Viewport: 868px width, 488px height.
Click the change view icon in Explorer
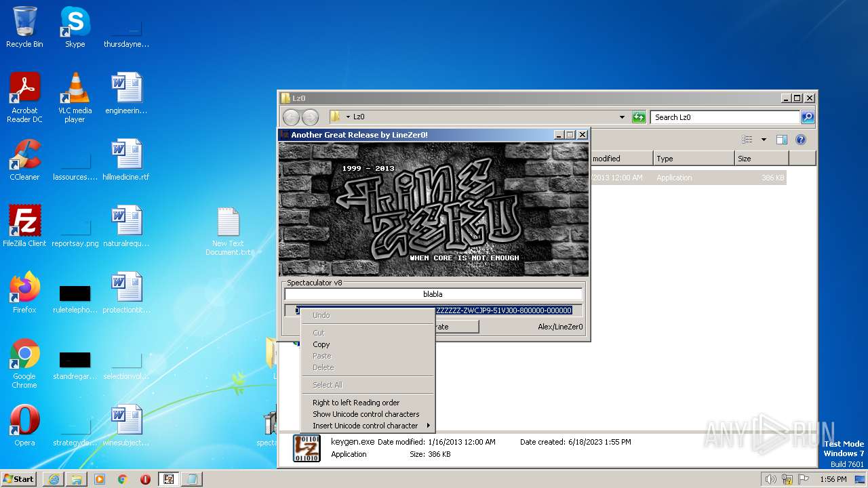(747, 140)
